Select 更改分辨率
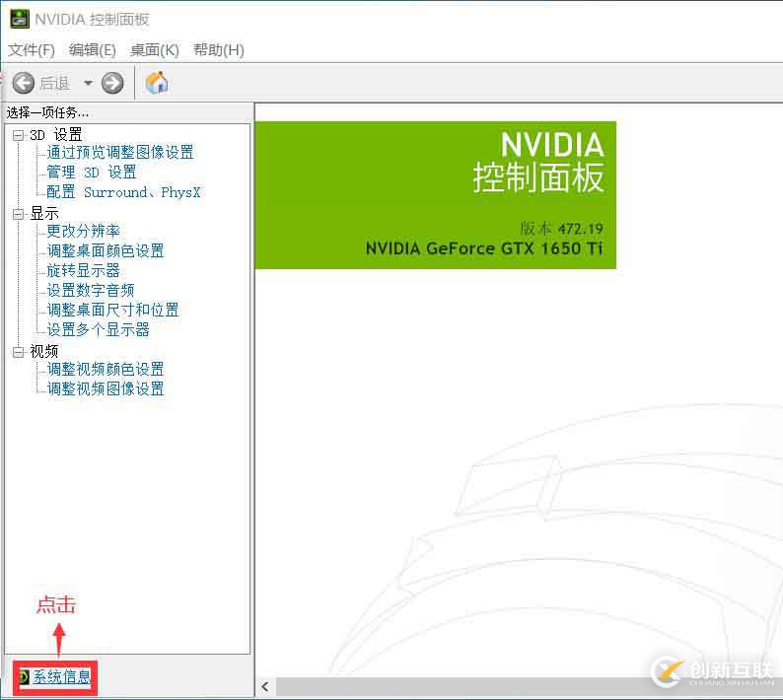This screenshot has height=700, width=783. click(84, 231)
